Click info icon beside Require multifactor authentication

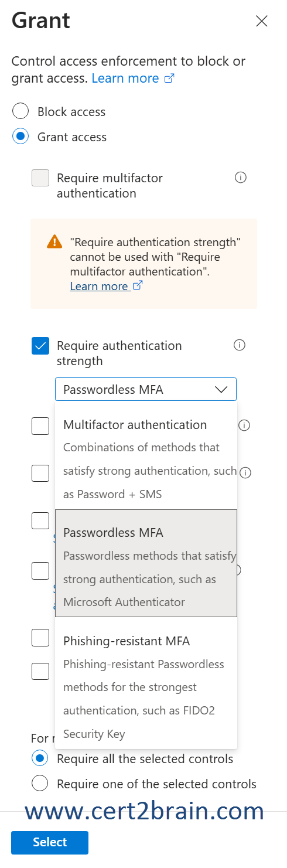240,178
